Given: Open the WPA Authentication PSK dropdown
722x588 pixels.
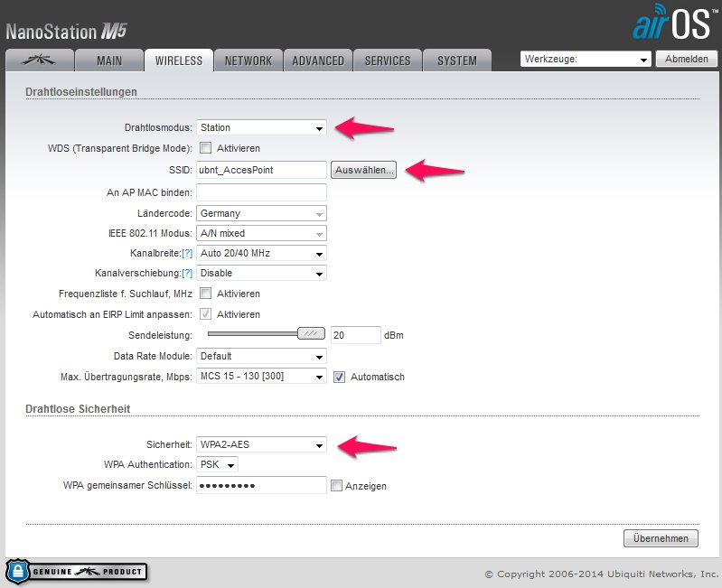Looking at the screenshot, I should click(218, 464).
